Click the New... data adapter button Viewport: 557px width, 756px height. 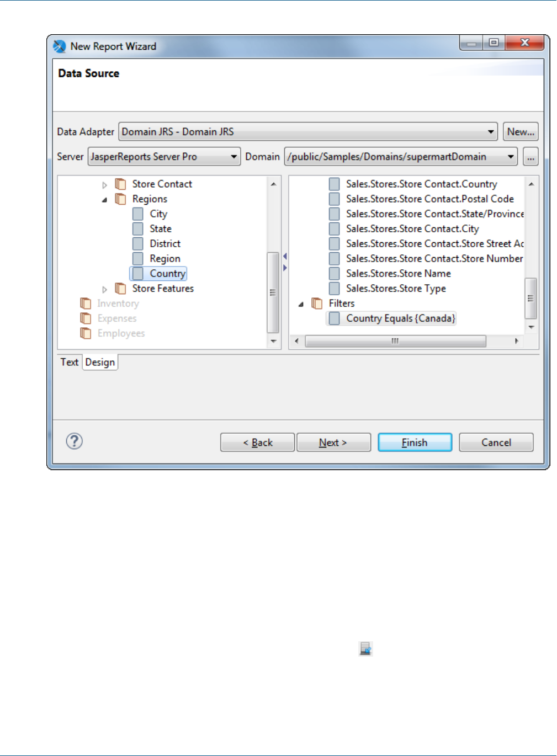[x=521, y=131]
